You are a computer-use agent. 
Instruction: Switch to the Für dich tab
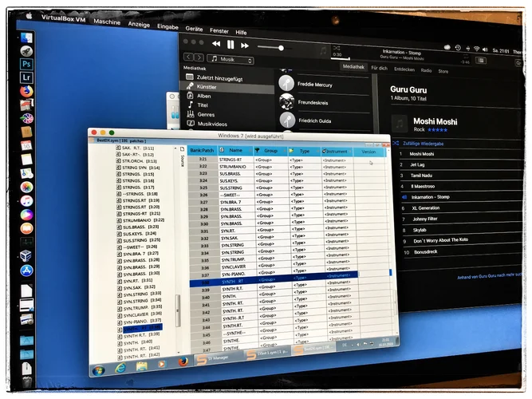point(379,69)
